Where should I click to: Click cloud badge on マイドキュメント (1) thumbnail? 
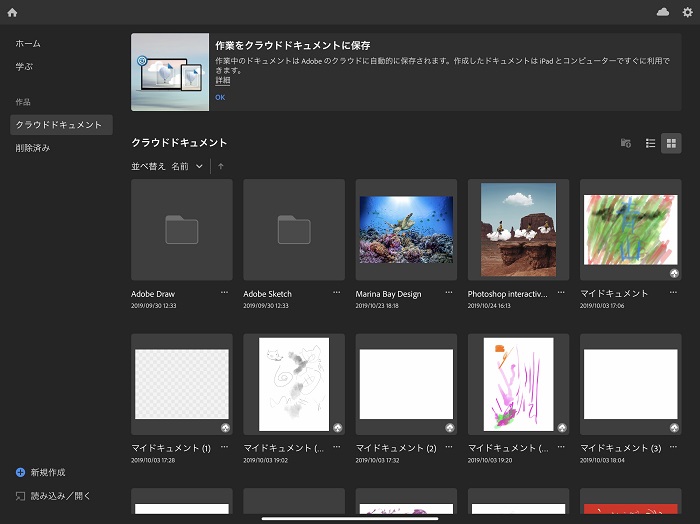pos(225,428)
